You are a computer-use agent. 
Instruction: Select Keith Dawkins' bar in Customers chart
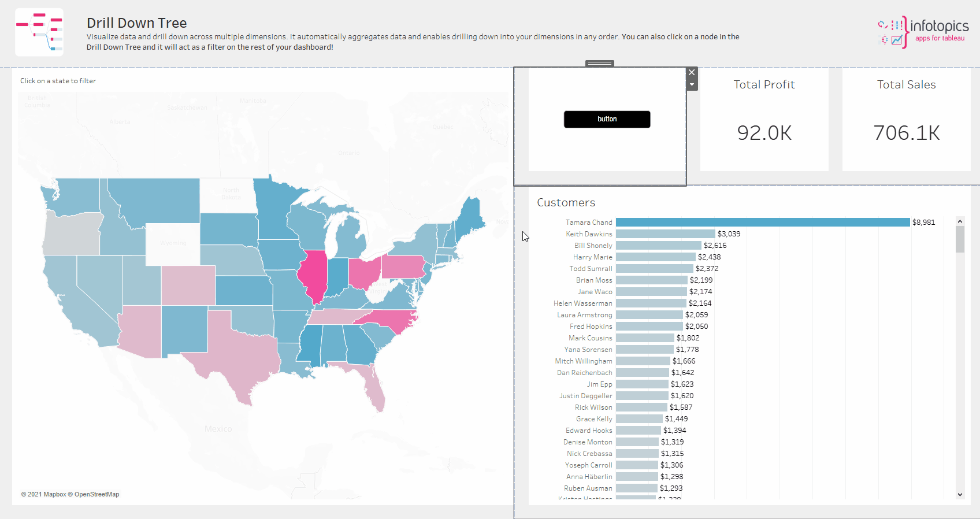click(665, 234)
